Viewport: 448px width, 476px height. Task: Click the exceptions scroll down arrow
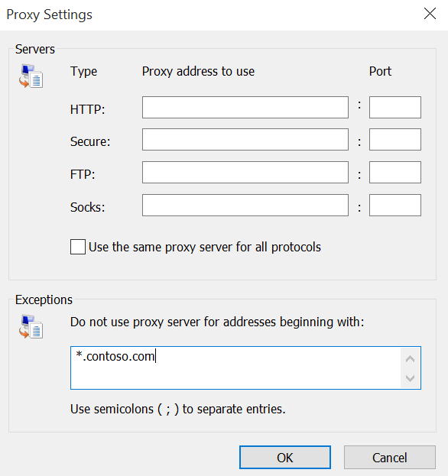(410, 378)
